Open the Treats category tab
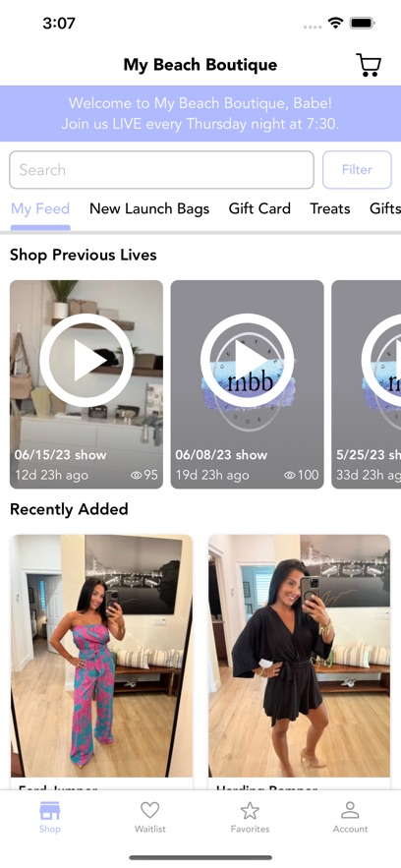Viewport: 401px width, 868px height. 329,208
